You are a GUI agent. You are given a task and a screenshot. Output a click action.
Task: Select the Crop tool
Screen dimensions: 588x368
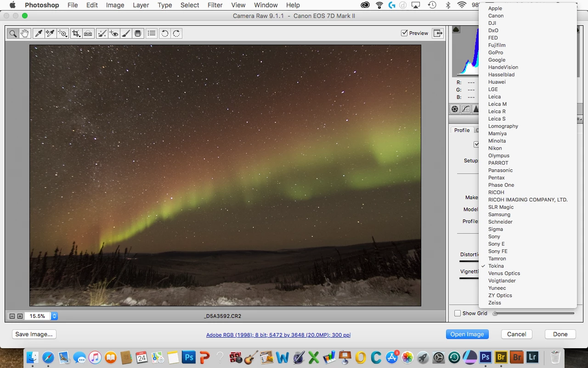click(76, 34)
